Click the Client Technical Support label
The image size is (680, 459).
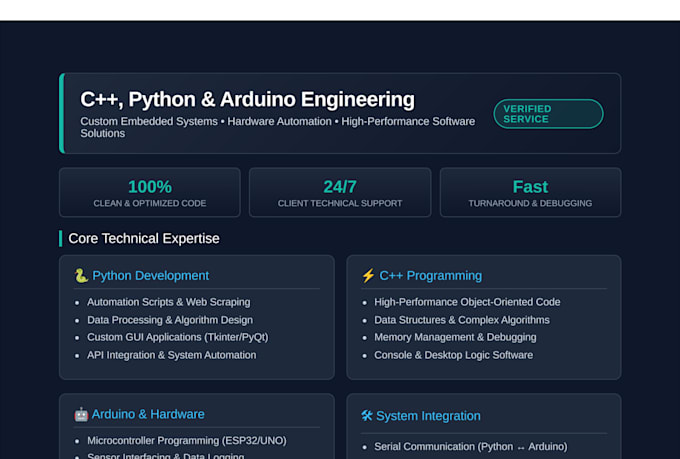click(340, 203)
